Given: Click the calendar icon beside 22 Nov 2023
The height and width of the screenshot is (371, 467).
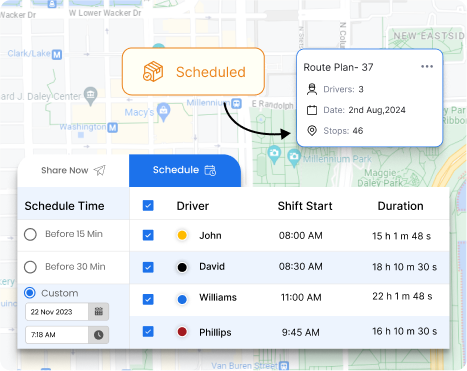Looking at the screenshot, I should [x=99, y=312].
